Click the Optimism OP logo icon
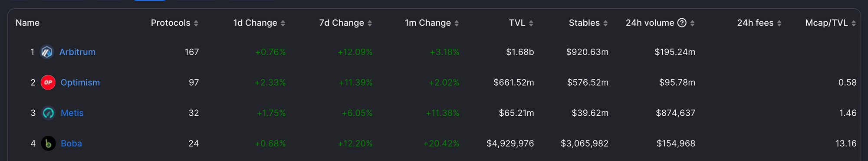Screen dimensions: 868x161 48,83
